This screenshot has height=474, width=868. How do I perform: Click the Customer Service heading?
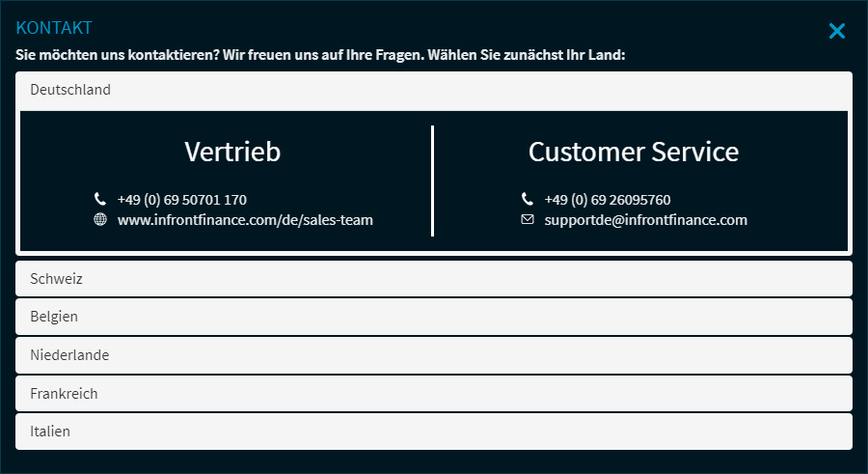click(634, 152)
